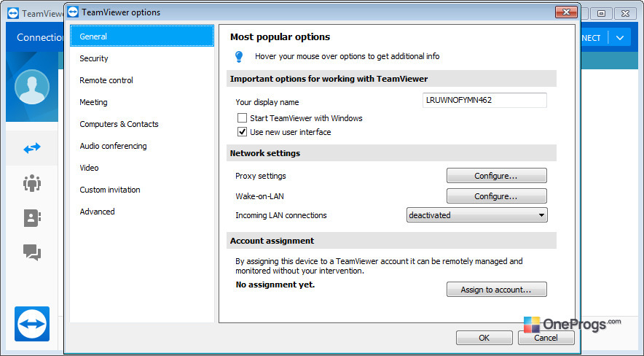
Task: Open the Computers & Contacts address book icon
Action: (32, 218)
